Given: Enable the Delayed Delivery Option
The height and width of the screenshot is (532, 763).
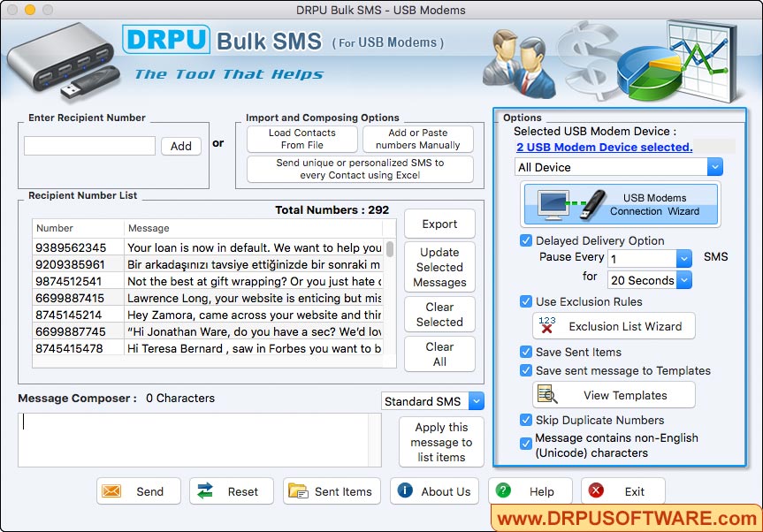Looking at the screenshot, I should coord(526,240).
